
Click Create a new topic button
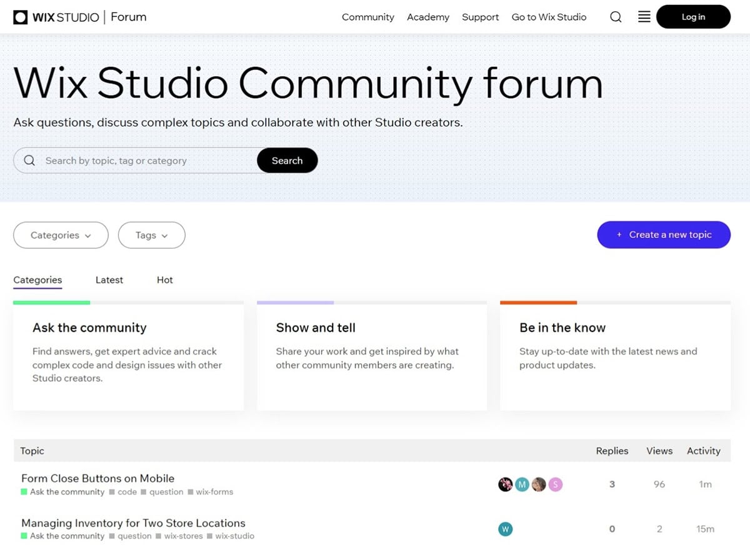tap(664, 235)
